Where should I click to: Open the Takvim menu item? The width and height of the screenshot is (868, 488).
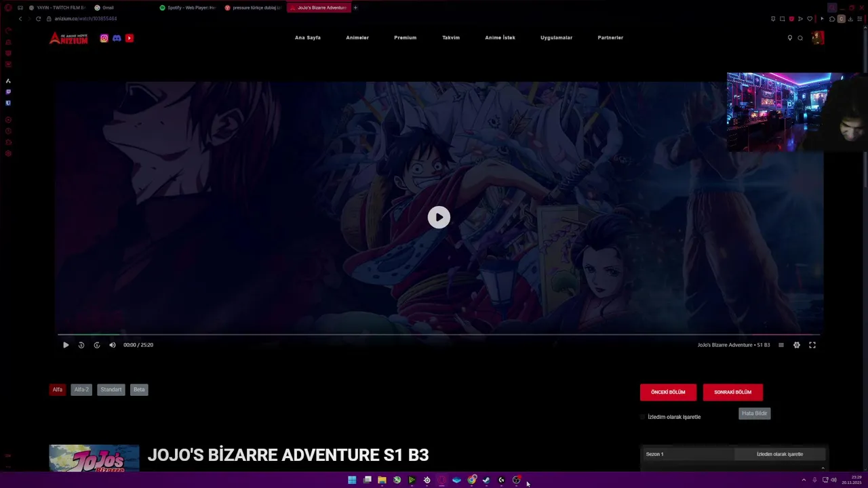pos(451,38)
